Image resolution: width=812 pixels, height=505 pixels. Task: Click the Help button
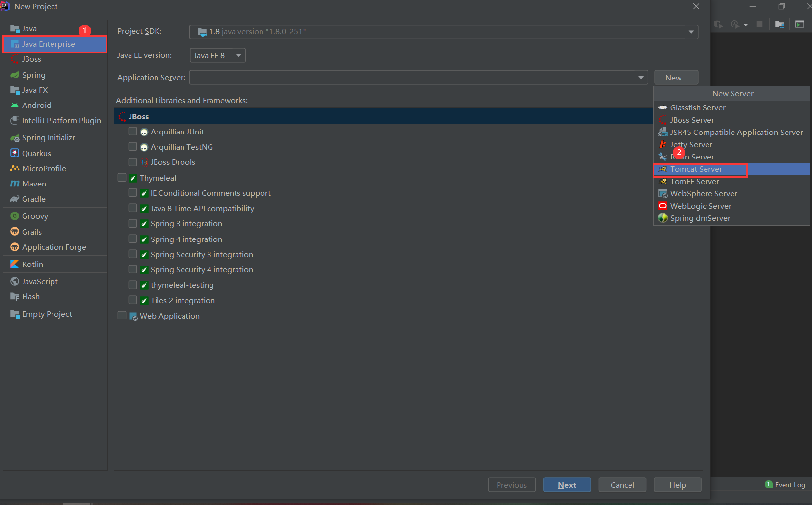(x=678, y=485)
